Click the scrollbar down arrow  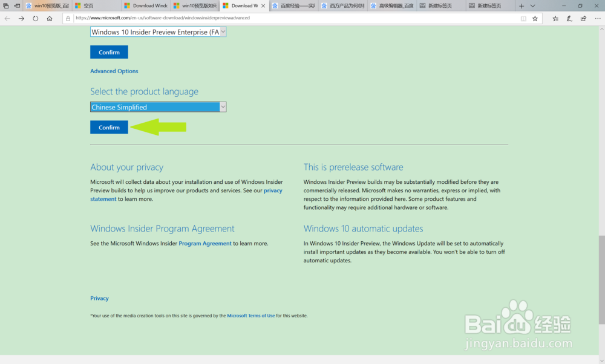601,360
